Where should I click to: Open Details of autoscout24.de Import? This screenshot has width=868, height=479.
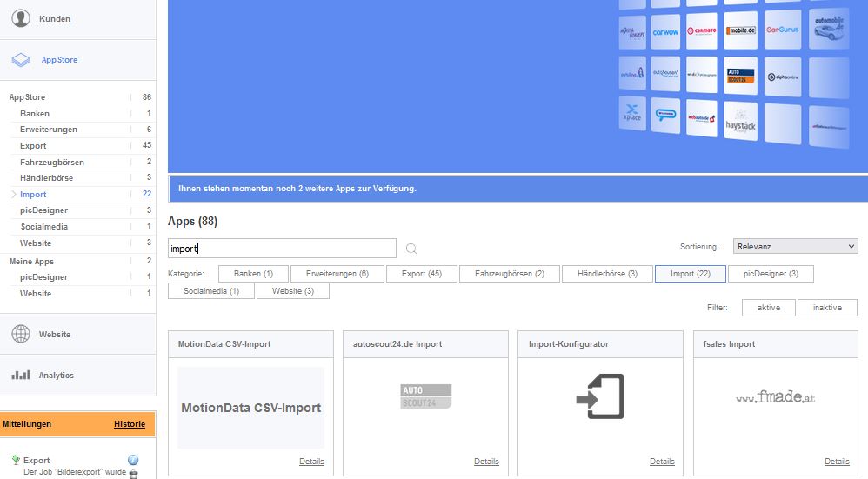pyautogui.click(x=486, y=462)
